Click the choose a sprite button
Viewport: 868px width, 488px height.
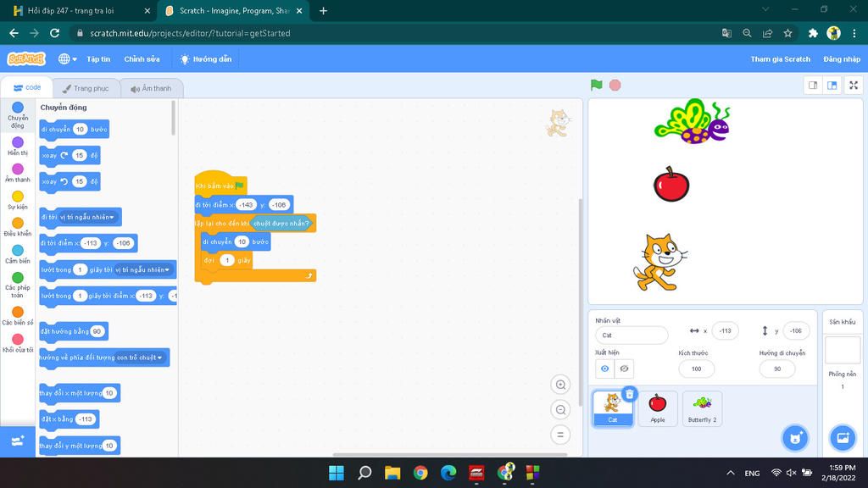795,438
